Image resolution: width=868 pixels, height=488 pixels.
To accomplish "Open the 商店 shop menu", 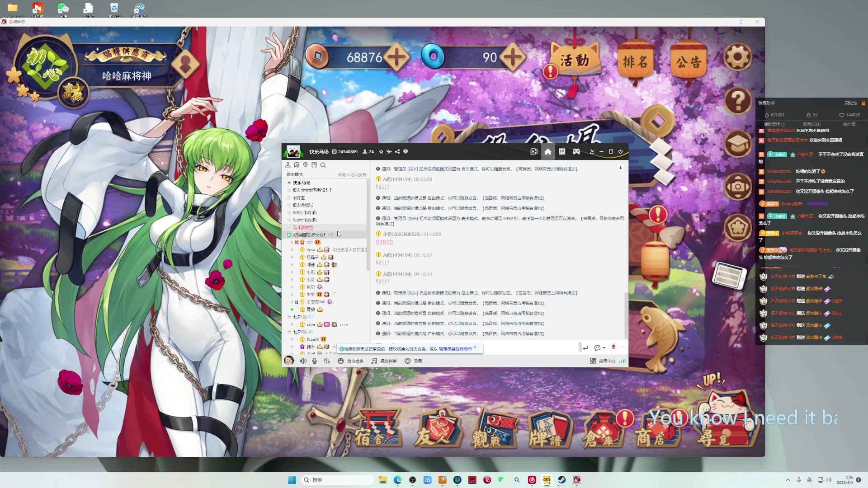I will pyautogui.click(x=658, y=429).
